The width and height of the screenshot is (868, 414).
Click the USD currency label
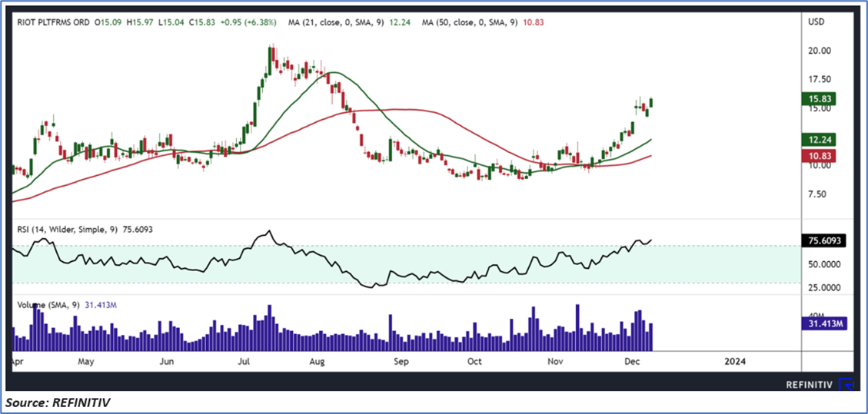[817, 22]
